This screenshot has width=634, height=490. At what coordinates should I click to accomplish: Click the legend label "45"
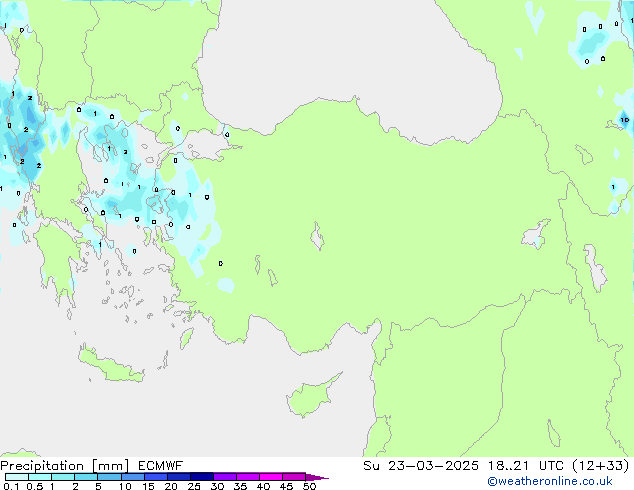[286, 486]
